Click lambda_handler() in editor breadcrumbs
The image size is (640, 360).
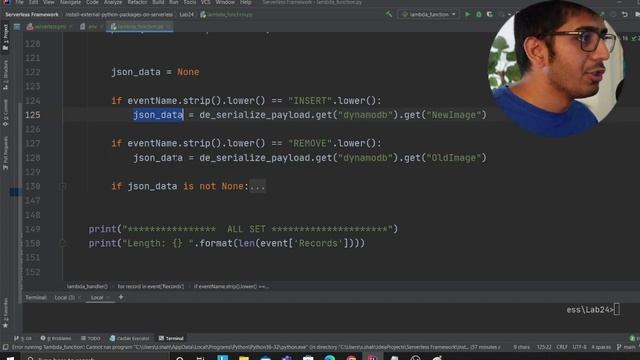(x=87, y=287)
